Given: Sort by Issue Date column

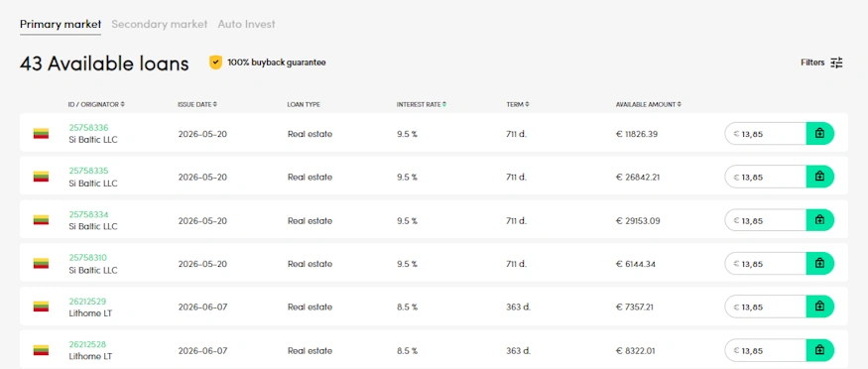Looking at the screenshot, I should coord(197,104).
